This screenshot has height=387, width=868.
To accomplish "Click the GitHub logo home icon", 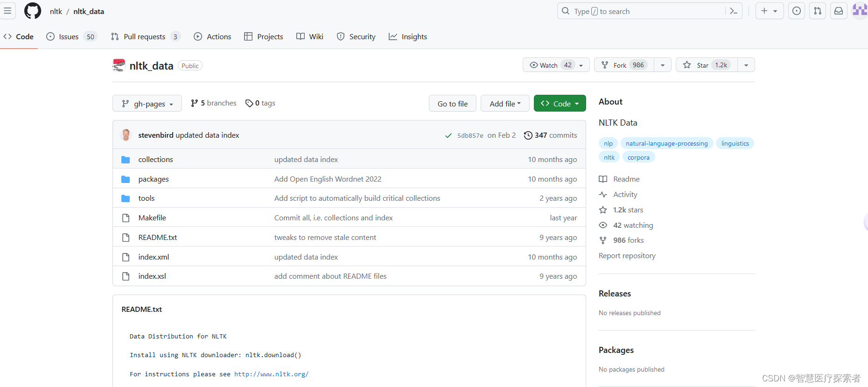I will [x=33, y=11].
